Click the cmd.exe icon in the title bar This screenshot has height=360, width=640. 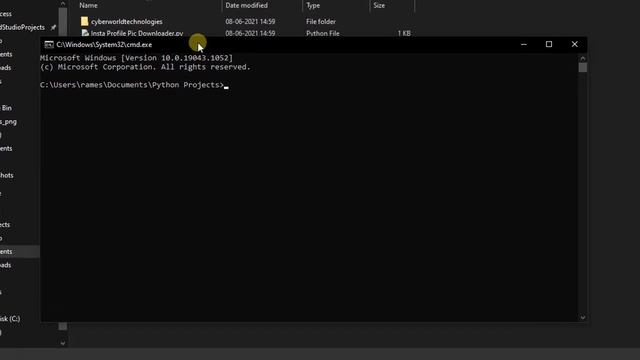click(49, 44)
